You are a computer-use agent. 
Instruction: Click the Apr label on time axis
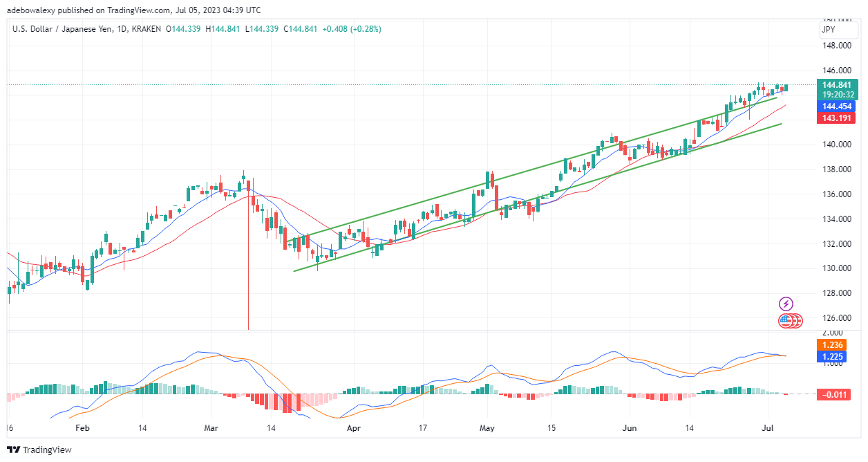[353, 429]
